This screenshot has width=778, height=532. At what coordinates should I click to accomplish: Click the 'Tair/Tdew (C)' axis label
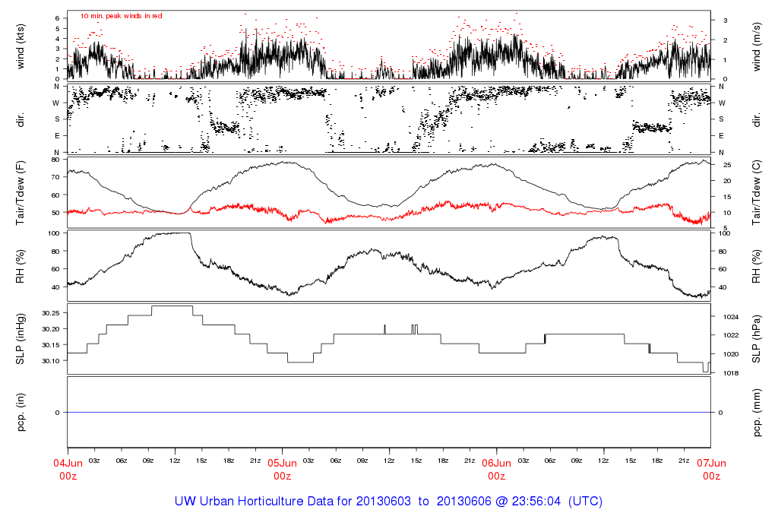click(757, 193)
